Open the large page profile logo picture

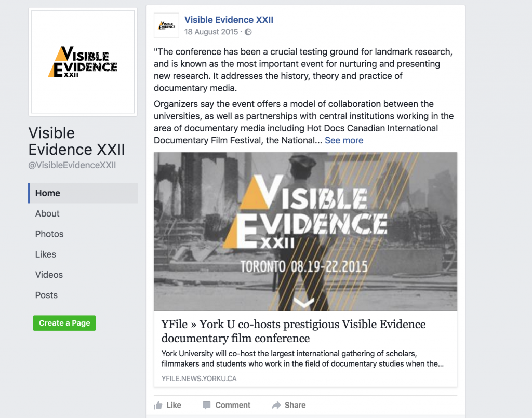click(83, 62)
